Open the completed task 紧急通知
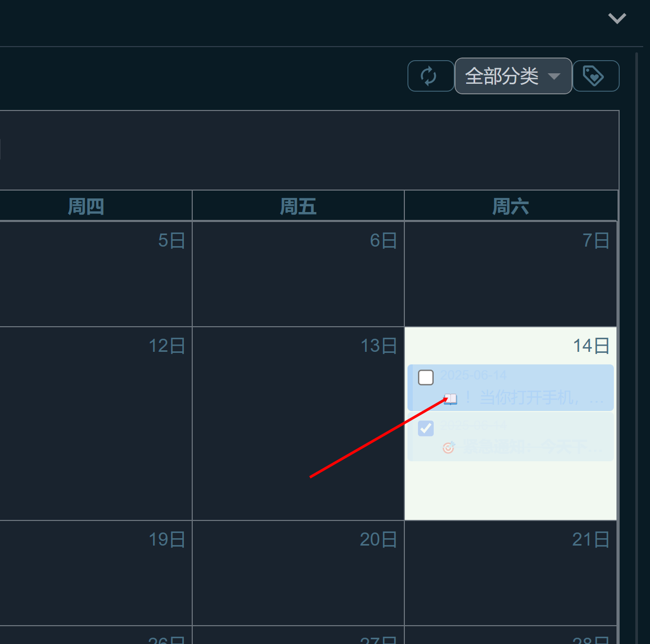The image size is (650, 644). [529, 448]
